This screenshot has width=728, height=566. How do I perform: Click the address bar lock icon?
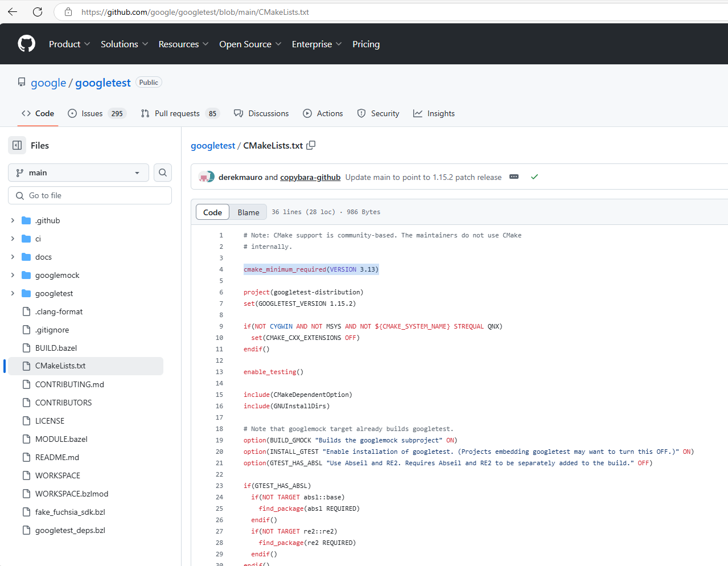pos(68,12)
